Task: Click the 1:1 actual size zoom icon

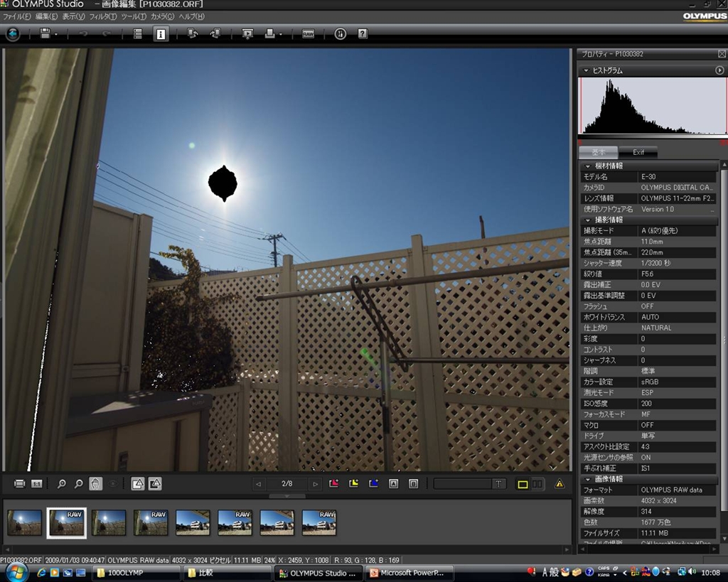Action: [36, 484]
